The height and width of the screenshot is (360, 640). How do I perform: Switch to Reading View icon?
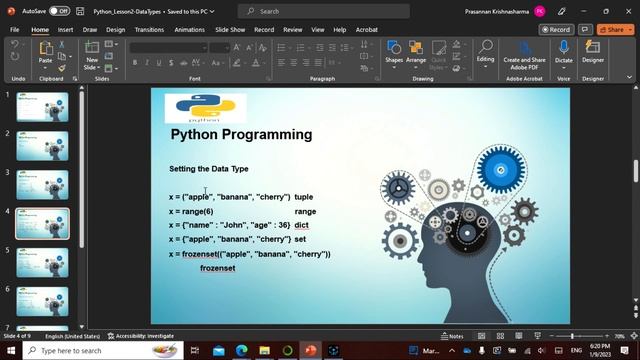[519, 336]
